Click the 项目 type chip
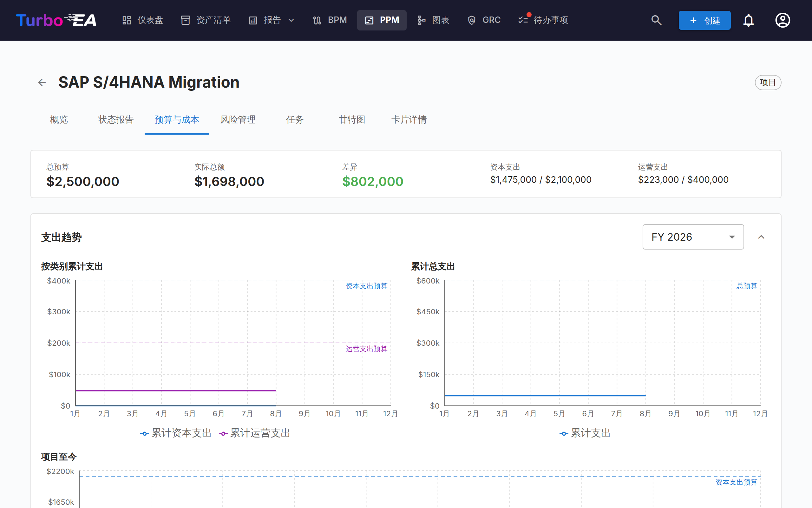 [768, 82]
